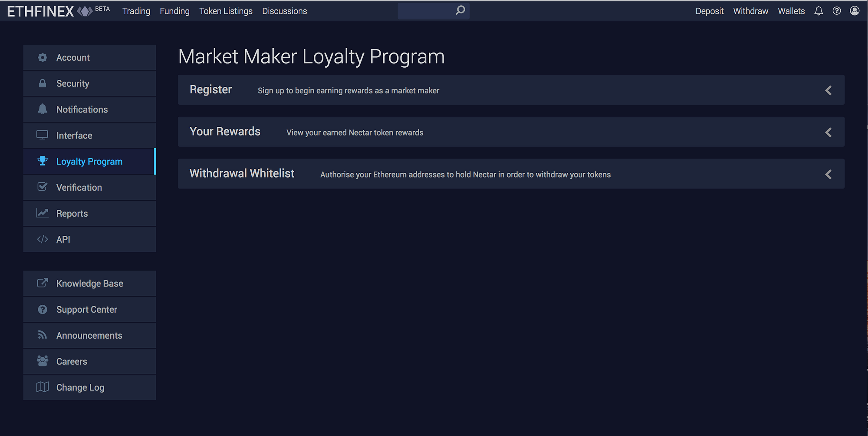Open the notifications bell in top bar
The height and width of the screenshot is (436, 868).
tap(819, 11)
